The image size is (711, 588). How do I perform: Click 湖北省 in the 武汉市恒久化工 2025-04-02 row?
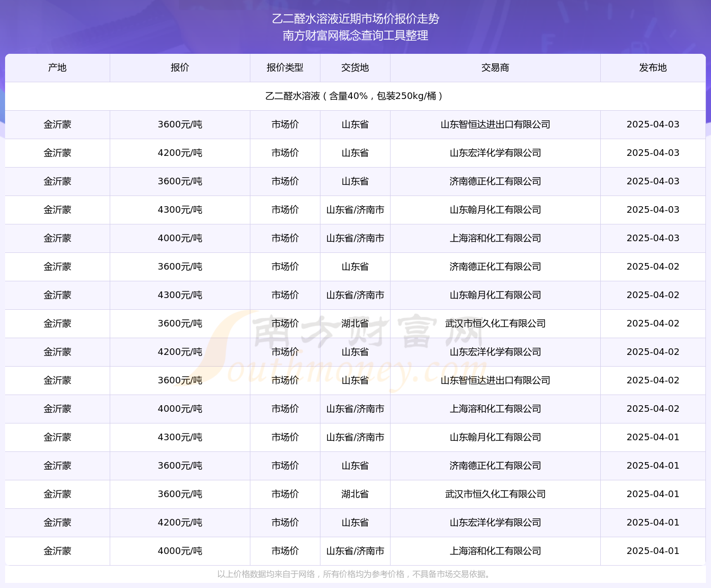pos(355,323)
